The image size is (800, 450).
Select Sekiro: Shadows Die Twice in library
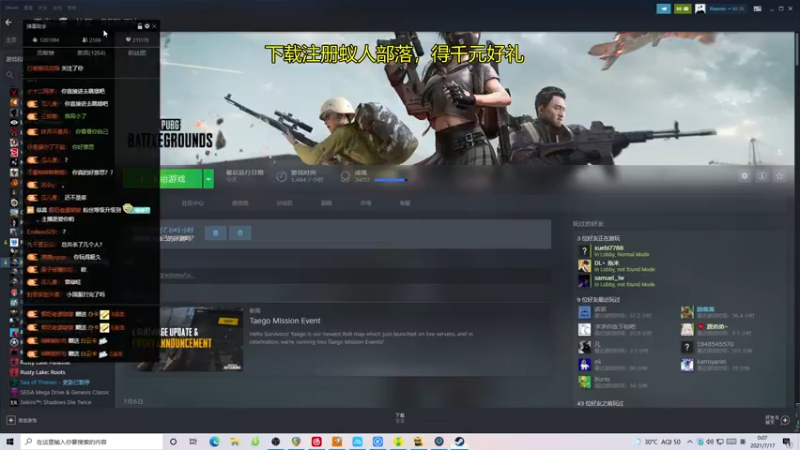[55, 403]
